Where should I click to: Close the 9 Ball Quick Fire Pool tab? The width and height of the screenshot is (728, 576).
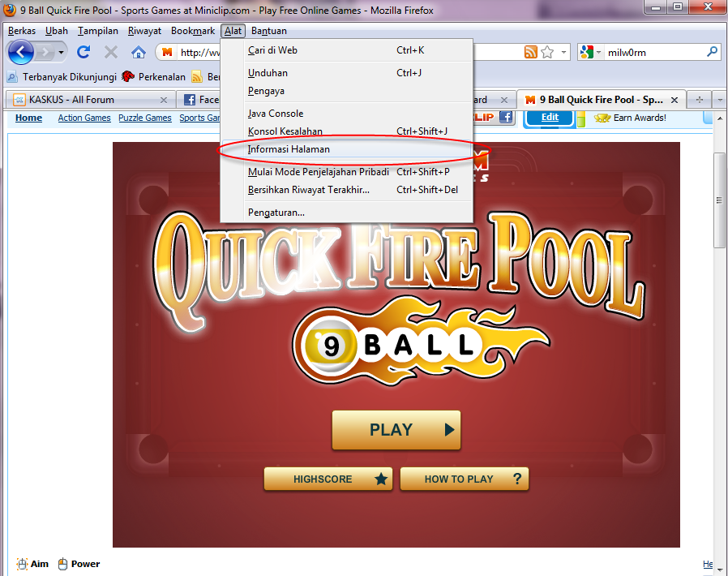pos(674,100)
